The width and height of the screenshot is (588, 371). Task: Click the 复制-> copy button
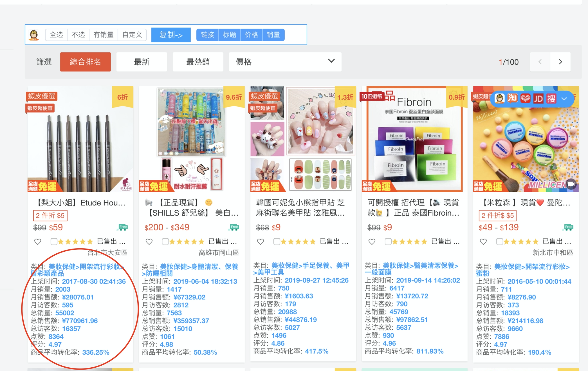point(171,35)
